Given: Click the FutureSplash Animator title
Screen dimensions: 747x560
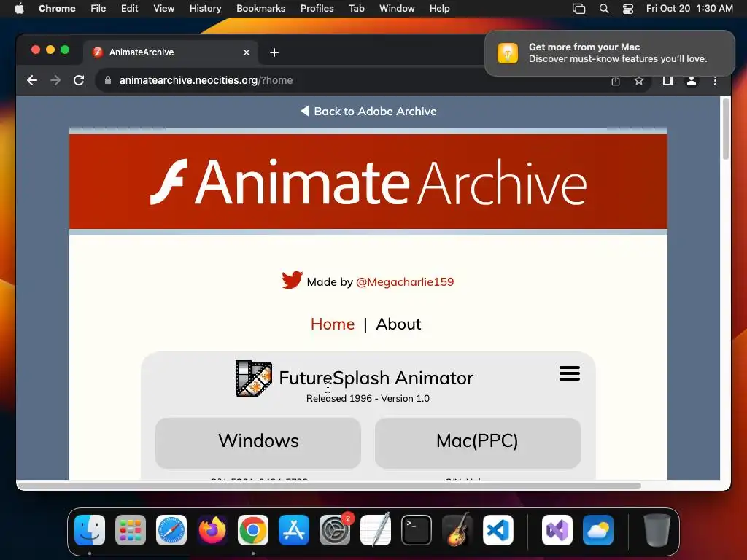Looking at the screenshot, I should click(376, 378).
